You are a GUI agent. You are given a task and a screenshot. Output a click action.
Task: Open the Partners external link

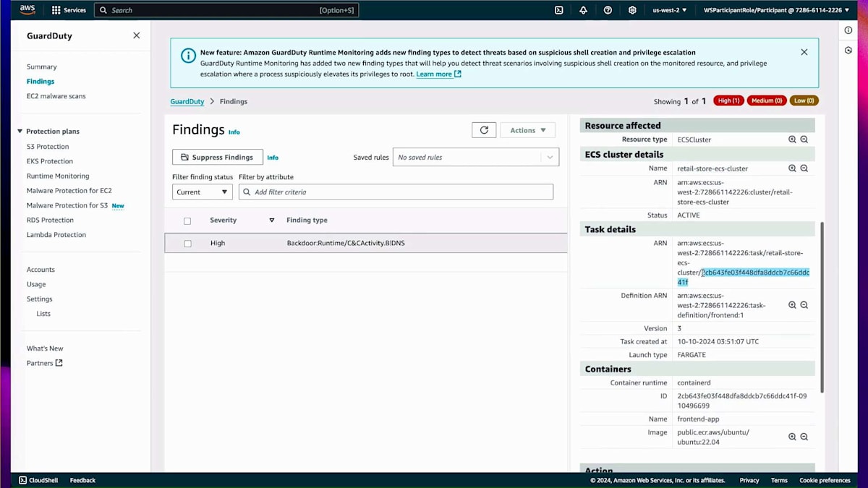(45, 363)
